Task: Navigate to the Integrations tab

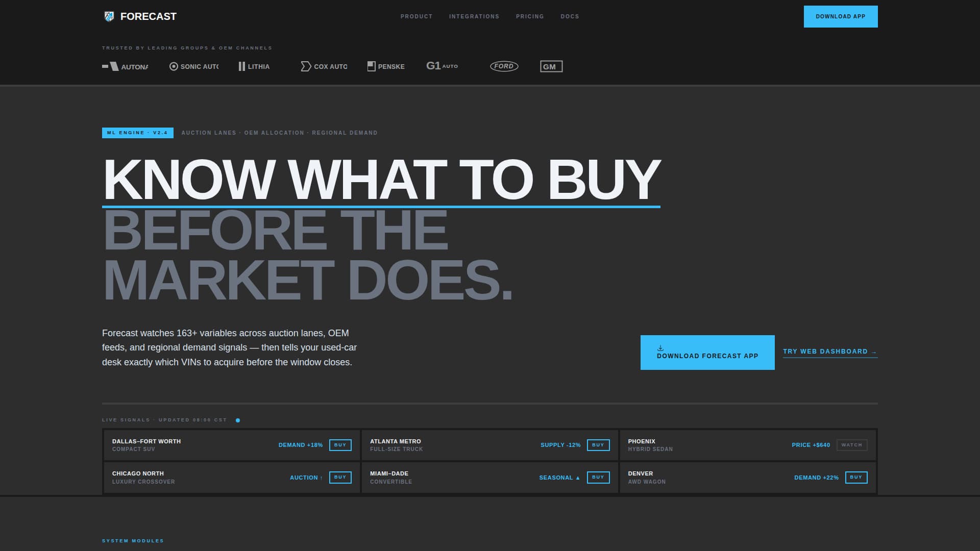Action: pos(474,16)
